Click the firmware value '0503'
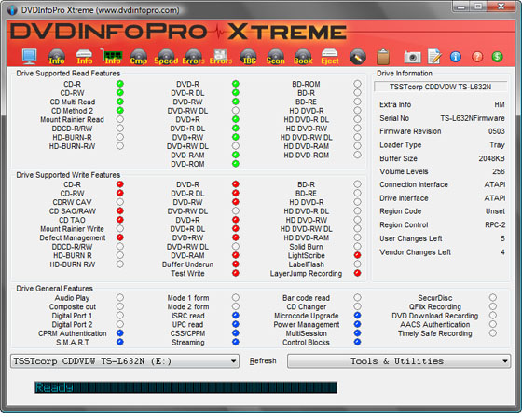 (x=496, y=131)
